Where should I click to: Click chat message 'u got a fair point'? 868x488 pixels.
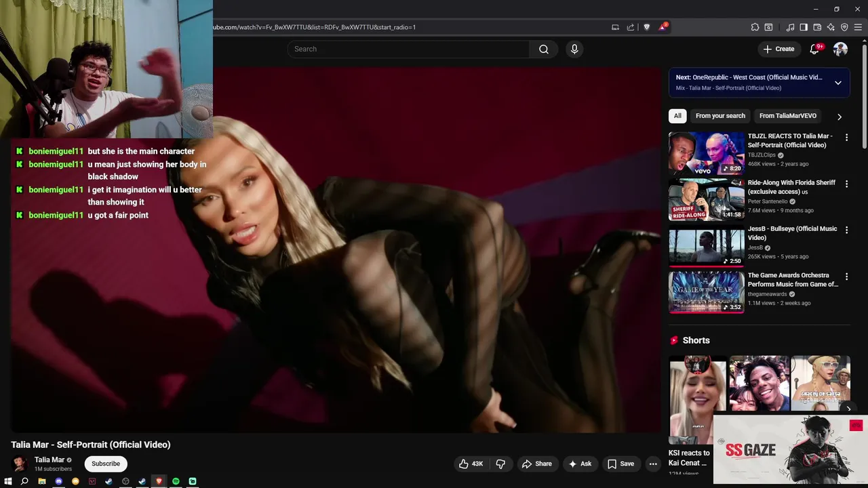(x=118, y=215)
